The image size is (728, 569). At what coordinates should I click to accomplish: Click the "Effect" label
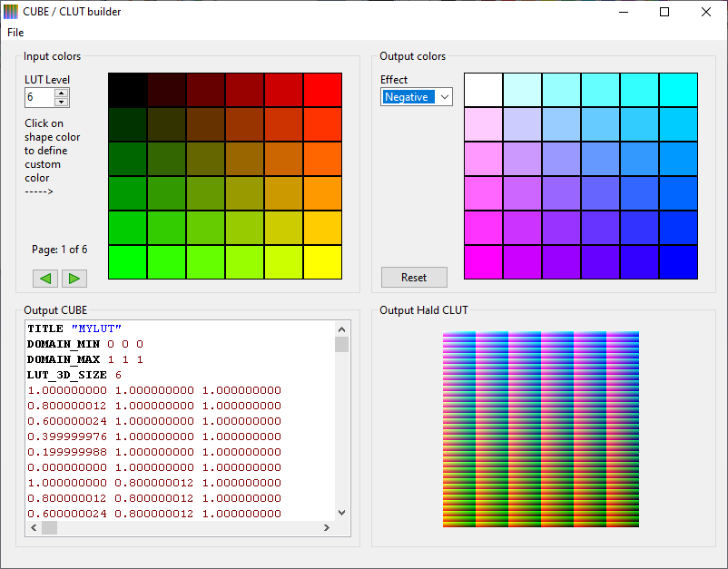[x=394, y=80]
